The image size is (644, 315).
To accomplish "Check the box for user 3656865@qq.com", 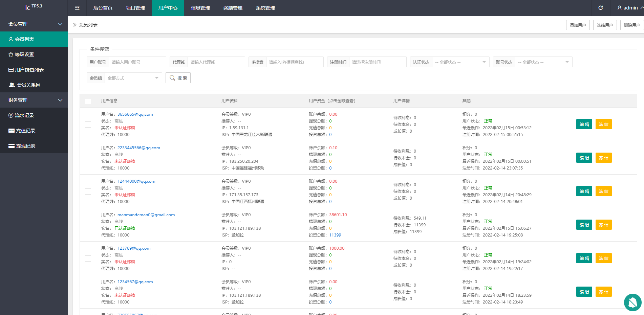I will 88,125.
